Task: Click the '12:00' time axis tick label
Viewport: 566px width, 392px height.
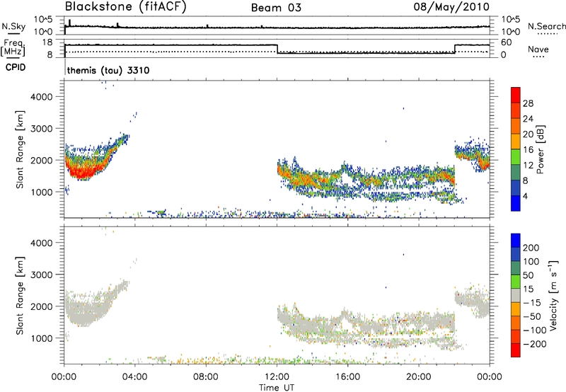Action: click(277, 377)
